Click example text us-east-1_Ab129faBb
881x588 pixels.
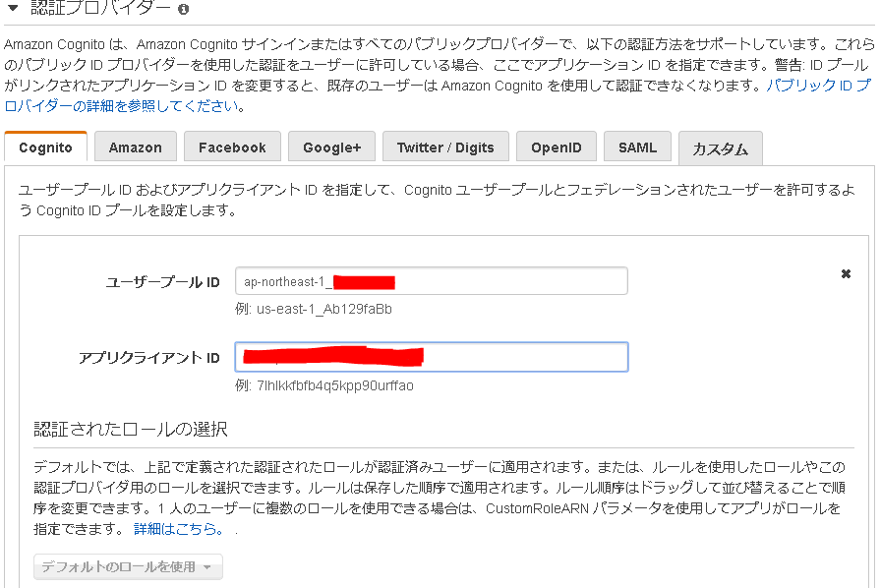(x=324, y=309)
